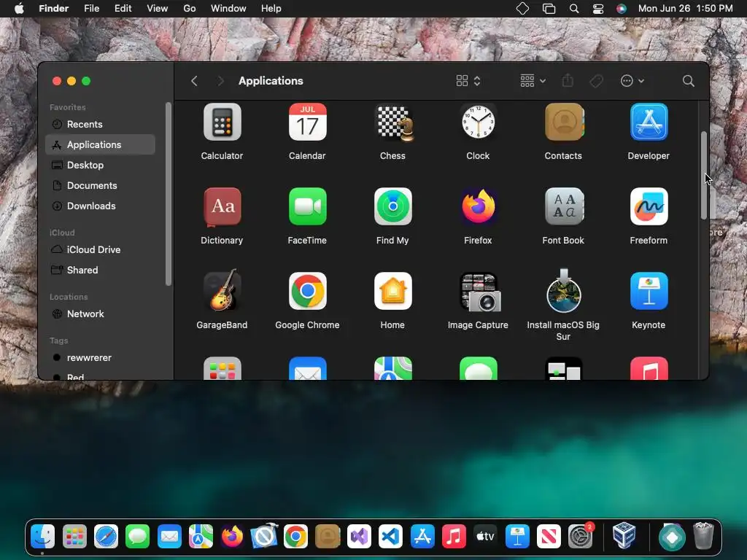Image resolution: width=747 pixels, height=560 pixels.
Task: Open the Dictionary app icon
Action: (x=222, y=206)
